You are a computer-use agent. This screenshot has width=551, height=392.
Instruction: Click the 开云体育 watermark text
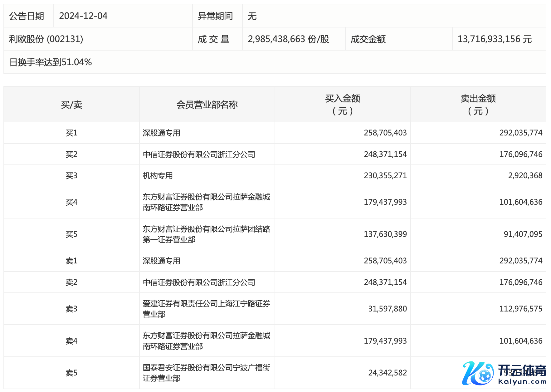coord(522,370)
